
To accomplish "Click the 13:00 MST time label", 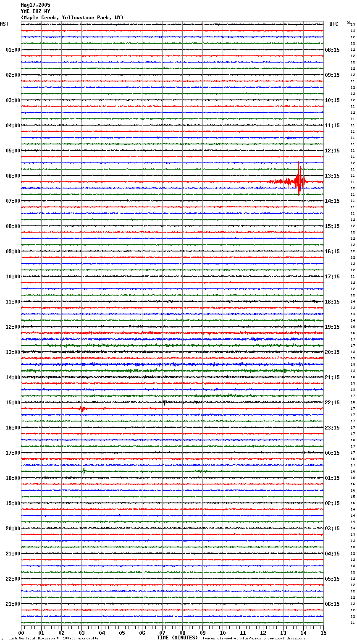I will (13, 352).
